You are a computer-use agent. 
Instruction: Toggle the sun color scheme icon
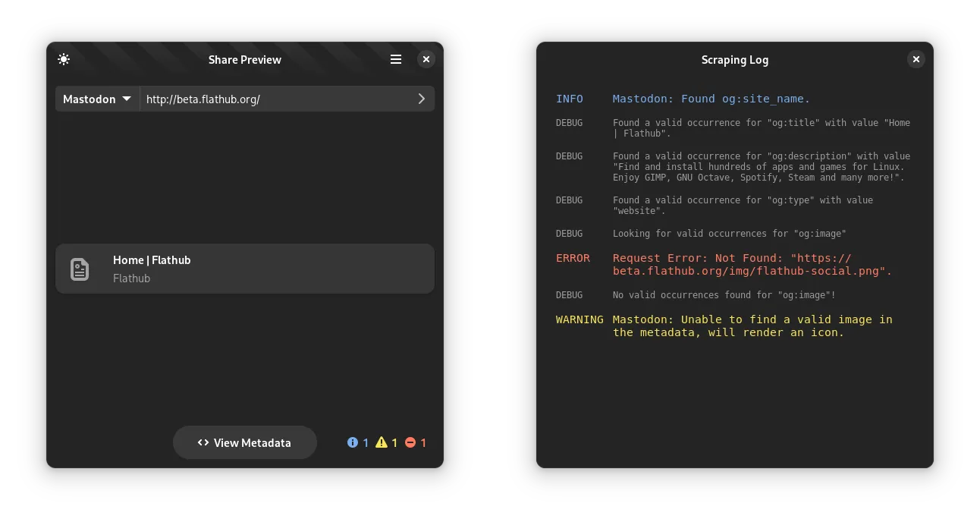pyautogui.click(x=64, y=59)
